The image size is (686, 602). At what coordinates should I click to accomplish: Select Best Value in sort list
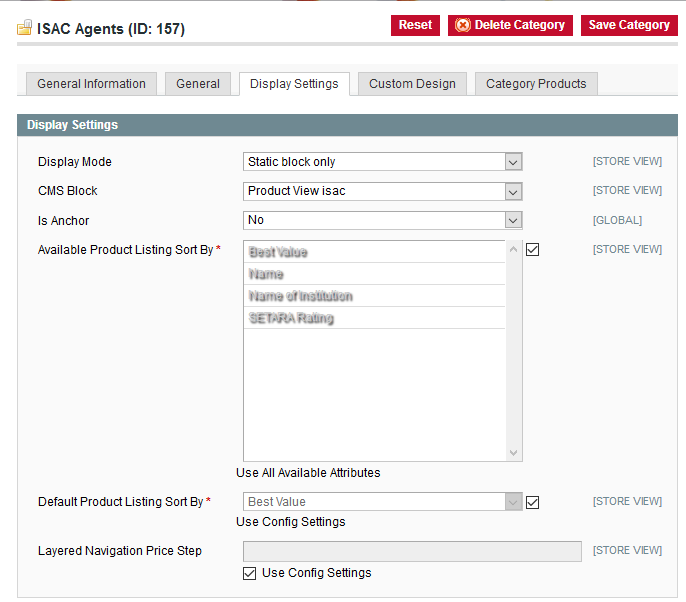[x=374, y=252]
